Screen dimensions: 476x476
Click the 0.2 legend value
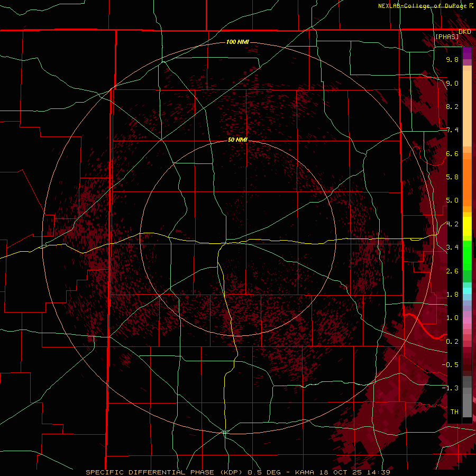(452, 342)
